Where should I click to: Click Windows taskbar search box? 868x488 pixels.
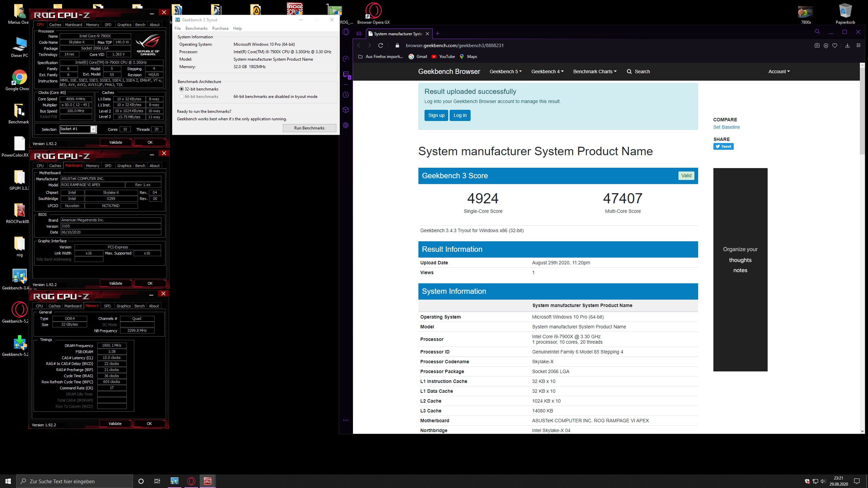click(x=75, y=481)
